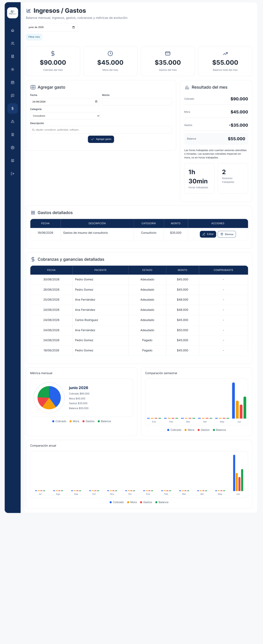Image resolution: width=263 pixels, height=644 pixels.
Task: Toggle the Gastos legend in Métrica mensual
Action: click(89, 421)
